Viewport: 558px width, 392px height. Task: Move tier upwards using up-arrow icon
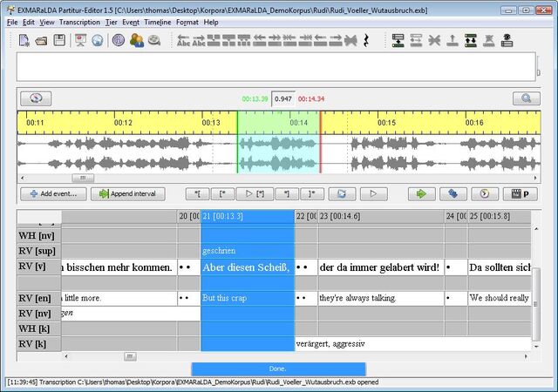click(453, 40)
